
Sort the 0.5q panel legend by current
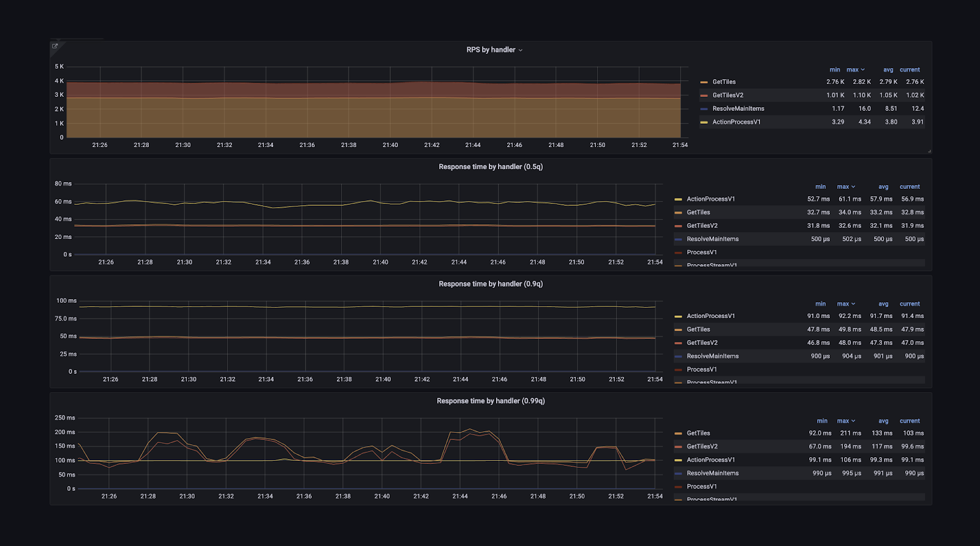[910, 187]
